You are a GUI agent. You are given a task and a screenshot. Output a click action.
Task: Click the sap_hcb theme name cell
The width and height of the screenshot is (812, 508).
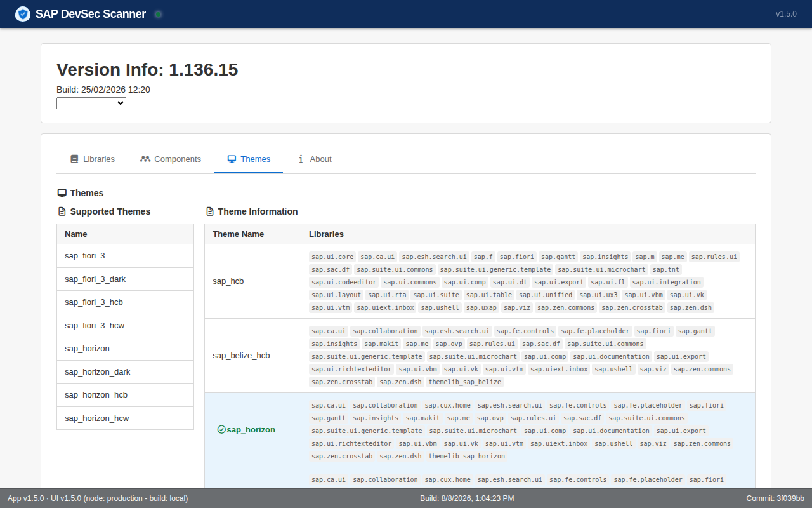click(x=252, y=281)
